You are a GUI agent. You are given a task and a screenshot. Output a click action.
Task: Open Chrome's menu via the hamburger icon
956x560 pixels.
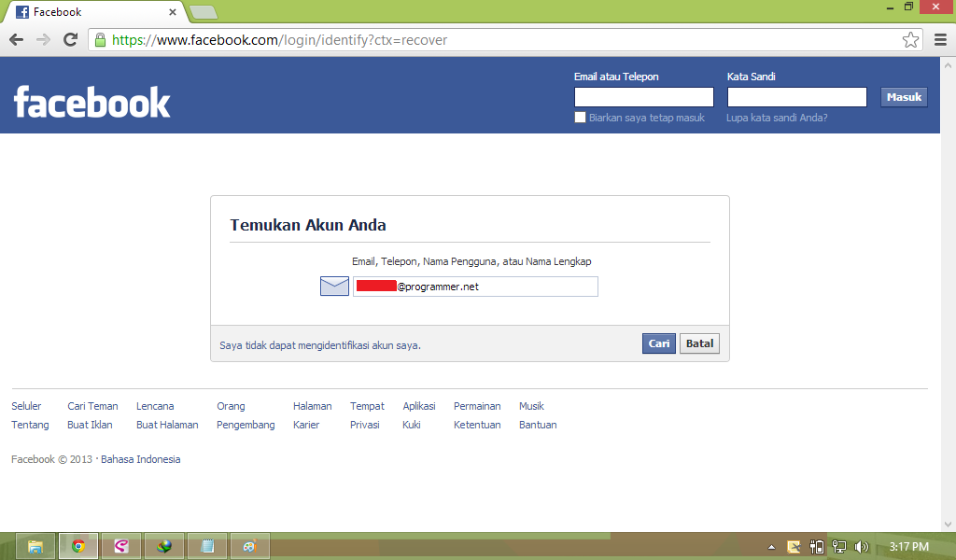[940, 40]
